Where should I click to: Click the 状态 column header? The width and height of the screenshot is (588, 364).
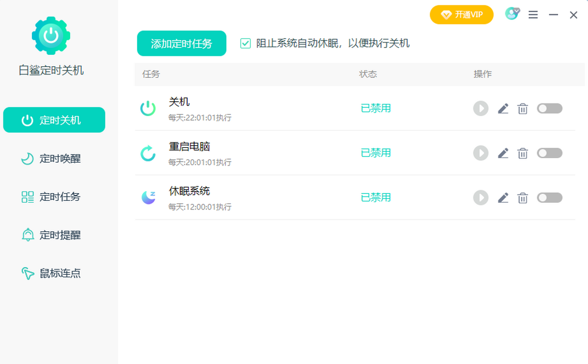pos(368,74)
